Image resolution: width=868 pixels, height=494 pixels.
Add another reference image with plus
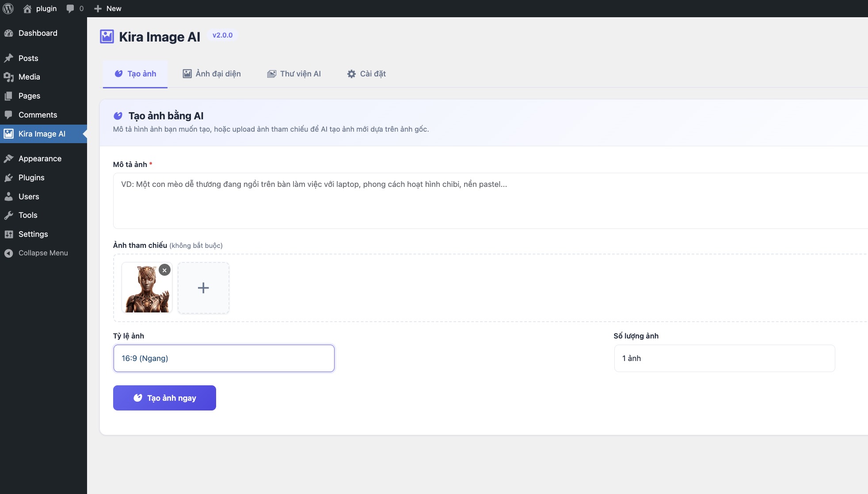point(203,288)
